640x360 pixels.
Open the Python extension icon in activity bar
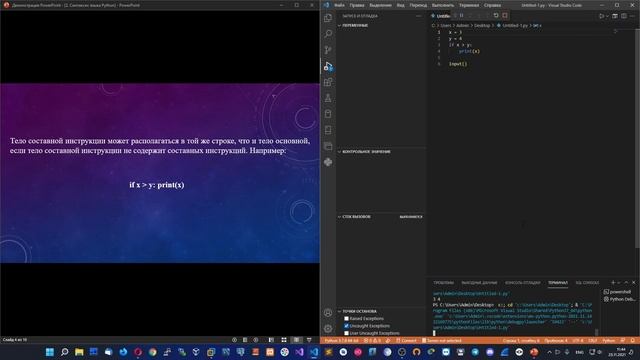328,162
